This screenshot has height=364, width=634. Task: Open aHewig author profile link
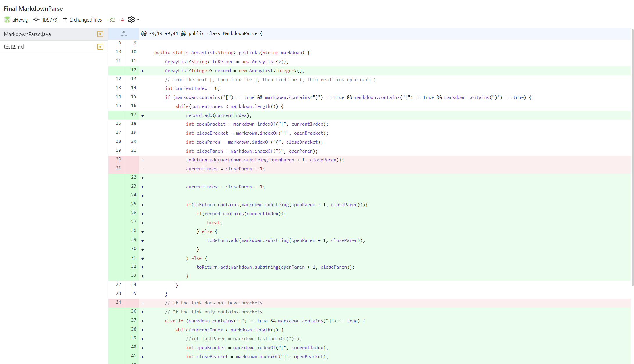[x=20, y=20]
